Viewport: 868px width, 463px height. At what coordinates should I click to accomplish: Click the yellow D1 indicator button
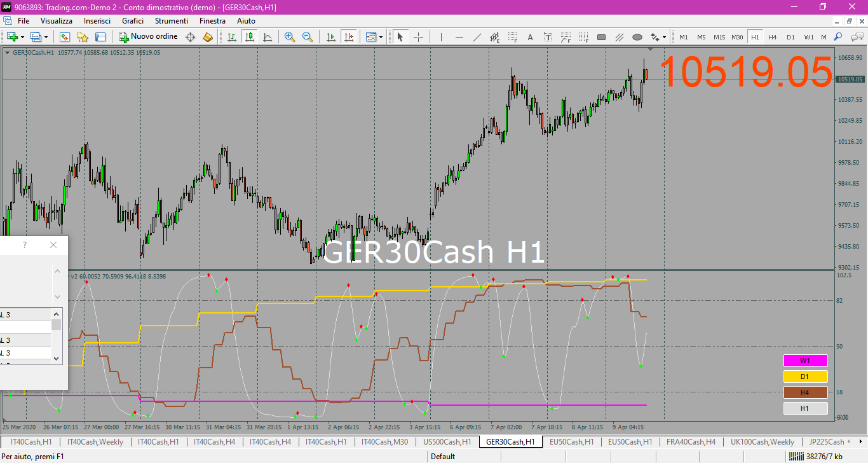pyautogui.click(x=805, y=377)
